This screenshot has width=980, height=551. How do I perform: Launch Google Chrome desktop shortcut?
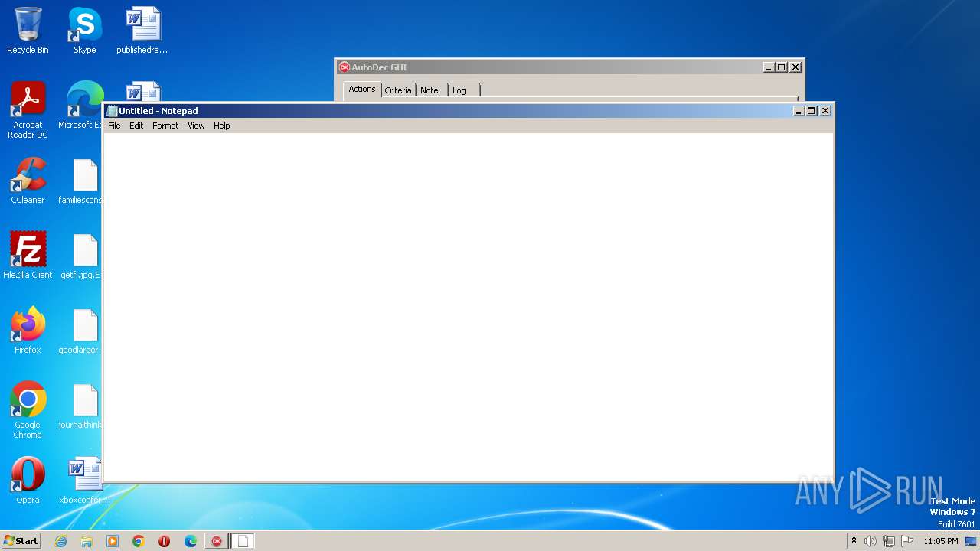28,410
